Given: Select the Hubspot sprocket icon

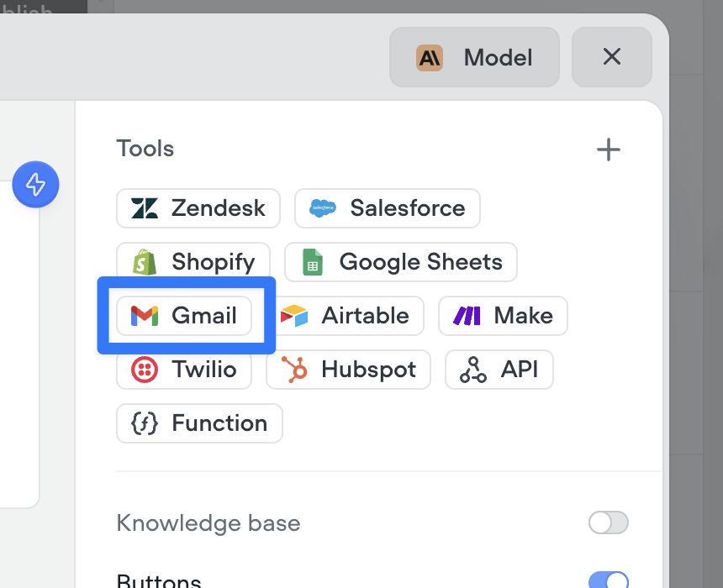Looking at the screenshot, I should pos(294,370).
